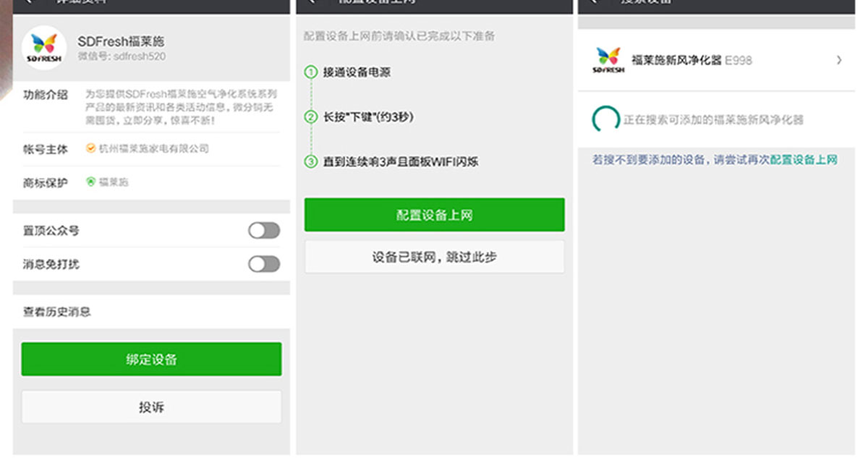The image size is (868, 476).
Task: Click the blue 配置设备上网 hyperlink text
Action: pos(803,160)
